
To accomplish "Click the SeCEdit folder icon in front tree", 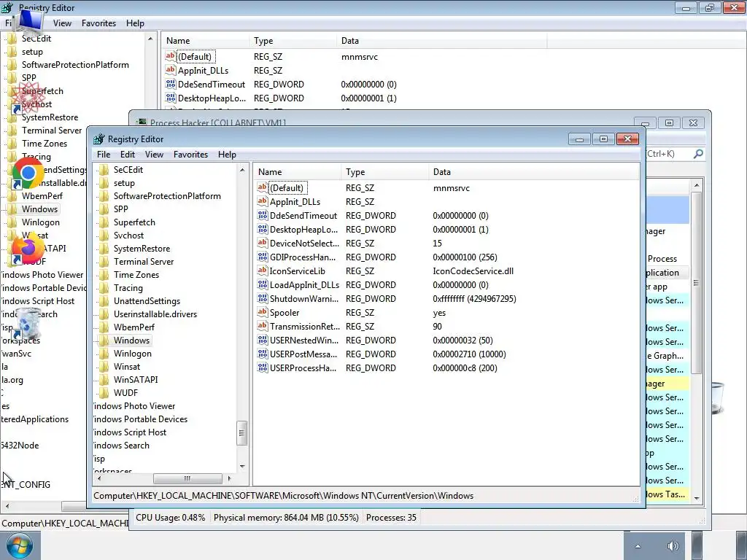I will [x=104, y=169].
